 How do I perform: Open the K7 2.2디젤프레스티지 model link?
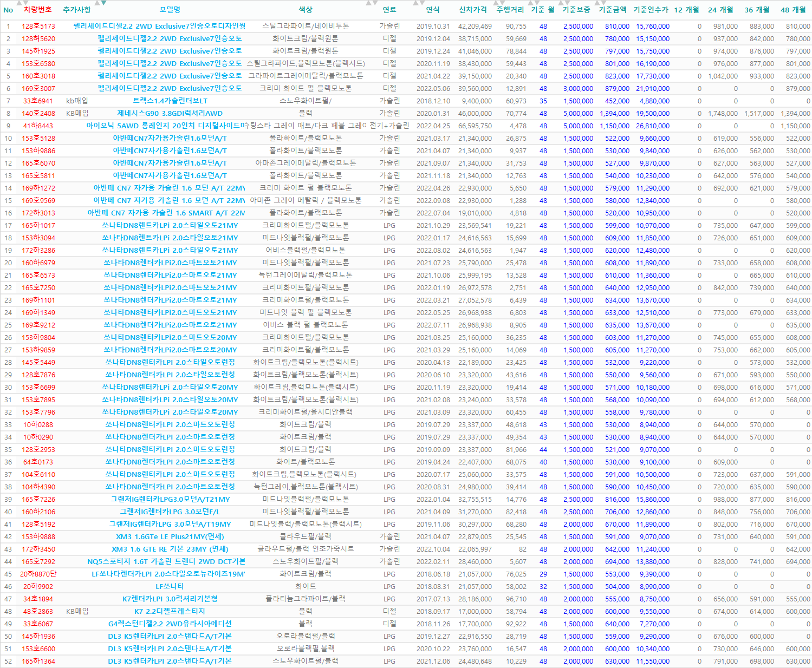170,611
